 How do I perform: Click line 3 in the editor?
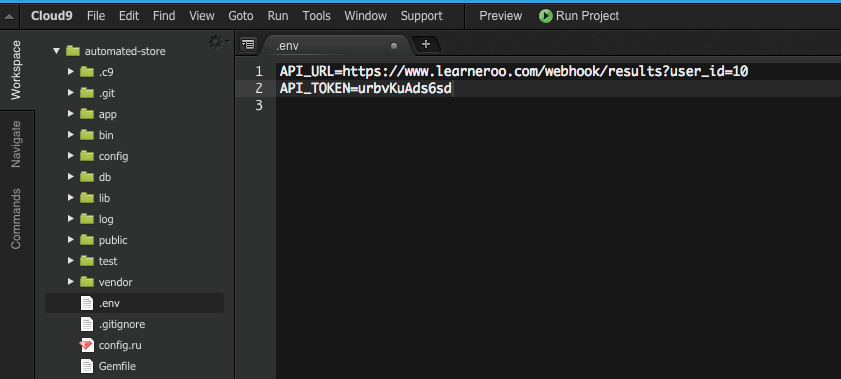coord(558,106)
